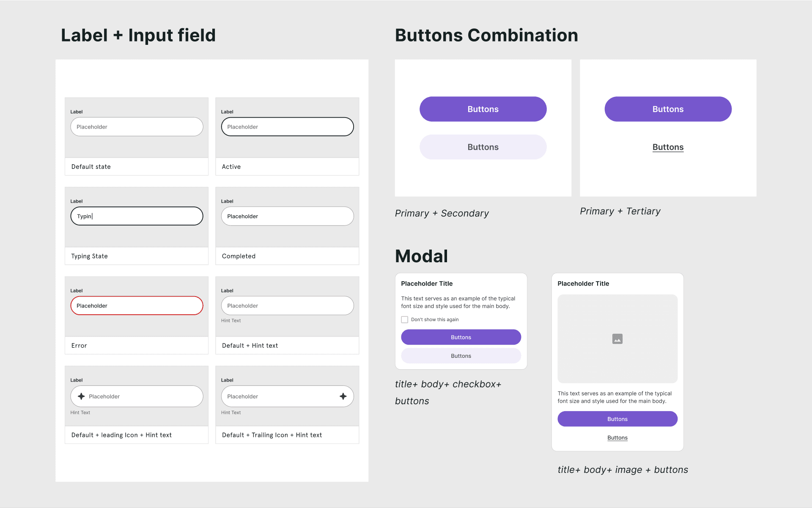Click the Completed state input field
Image resolution: width=812 pixels, height=508 pixels.
coord(287,216)
